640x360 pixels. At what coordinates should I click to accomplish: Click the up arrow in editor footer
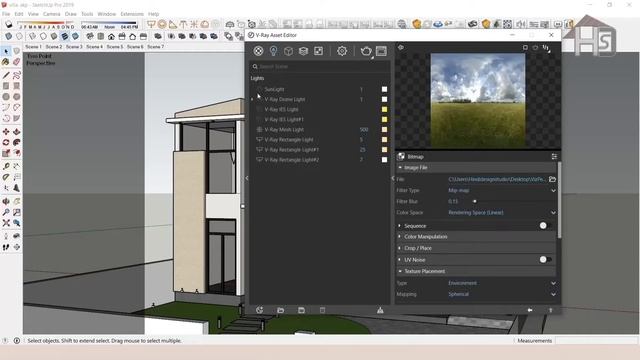coord(550,310)
